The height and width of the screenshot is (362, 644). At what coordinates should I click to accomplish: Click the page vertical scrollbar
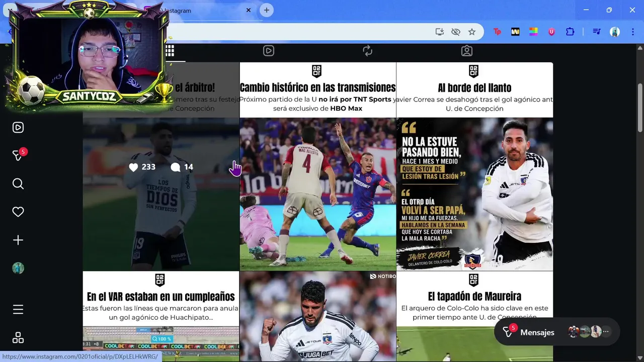[640, 108]
